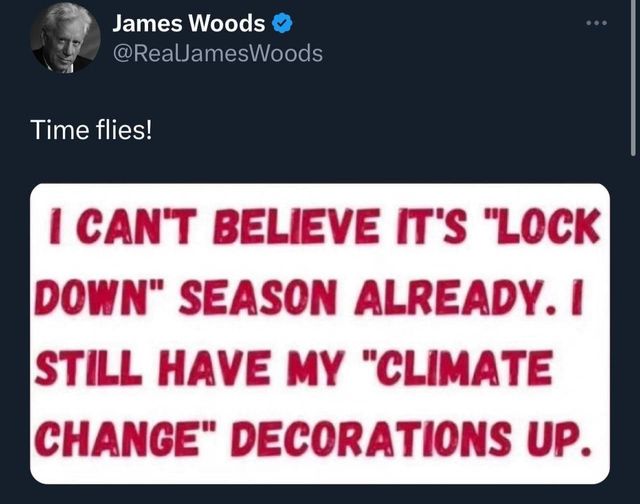Open the @RealJamesWoods handle link
The width and height of the screenshot is (640, 504).
coord(218,53)
